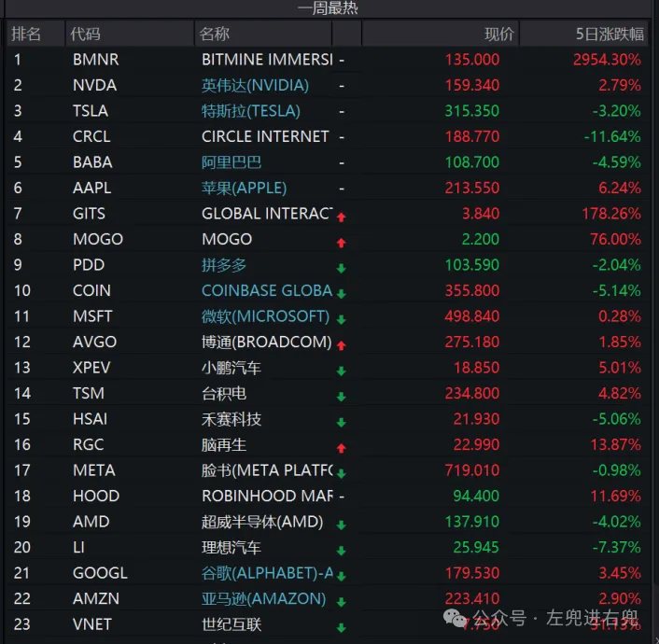The width and height of the screenshot is (659, 644).
Task: Click the green down arrow in TSM row
Action: 342,397
